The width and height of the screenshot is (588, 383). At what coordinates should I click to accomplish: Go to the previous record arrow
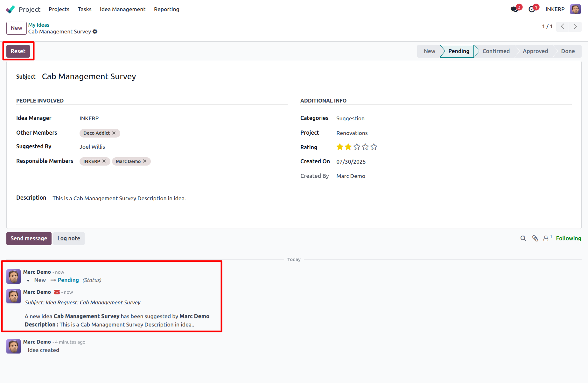pyautogui.click(x=563, y=26)
